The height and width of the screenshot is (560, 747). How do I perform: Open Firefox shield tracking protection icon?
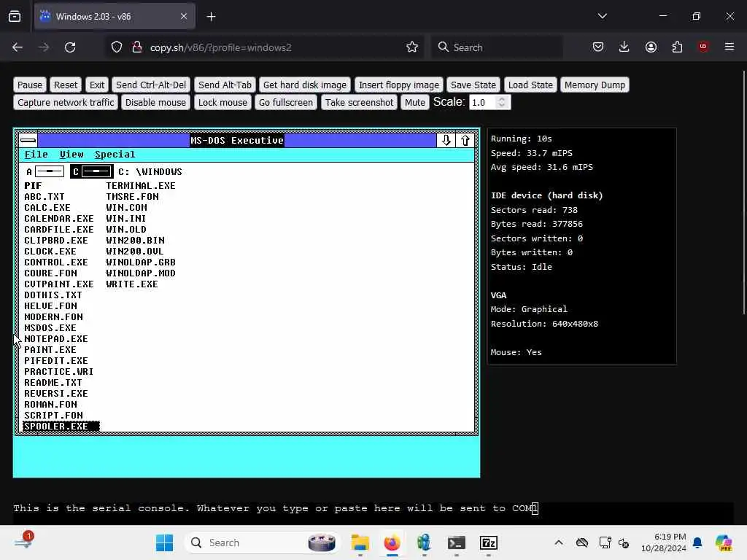[117, 47]
